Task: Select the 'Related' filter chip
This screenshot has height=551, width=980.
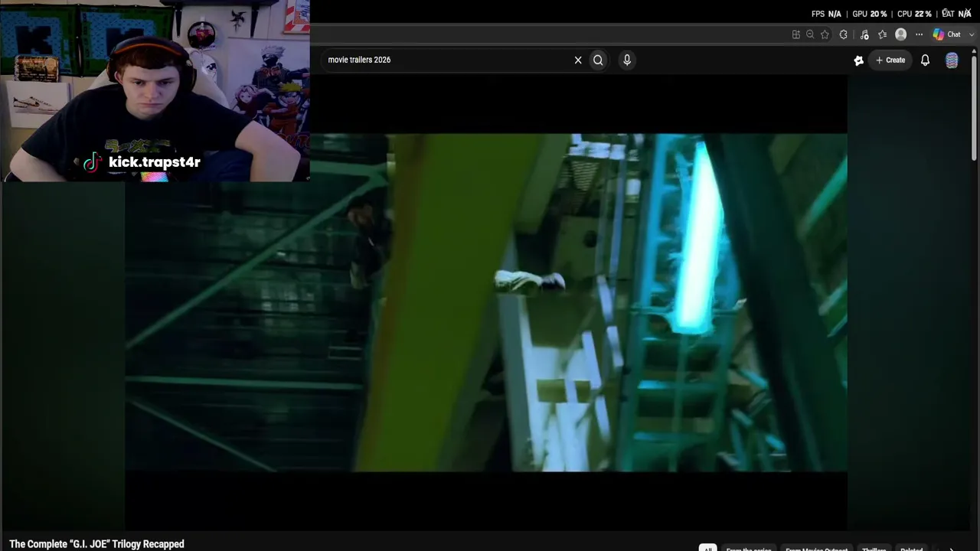Action: point(911,549)
